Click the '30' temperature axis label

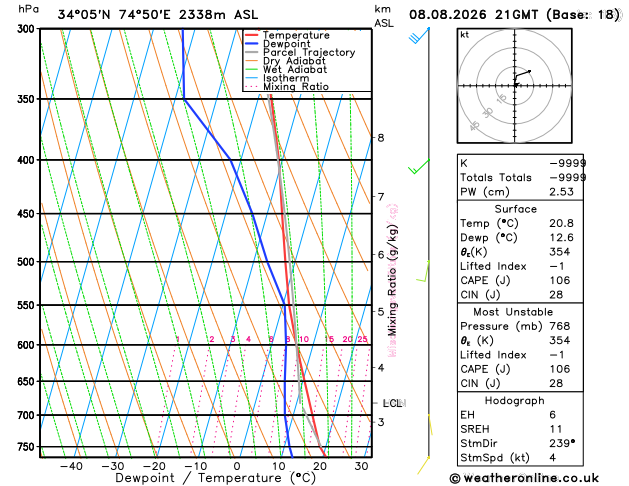click(361, 466)
